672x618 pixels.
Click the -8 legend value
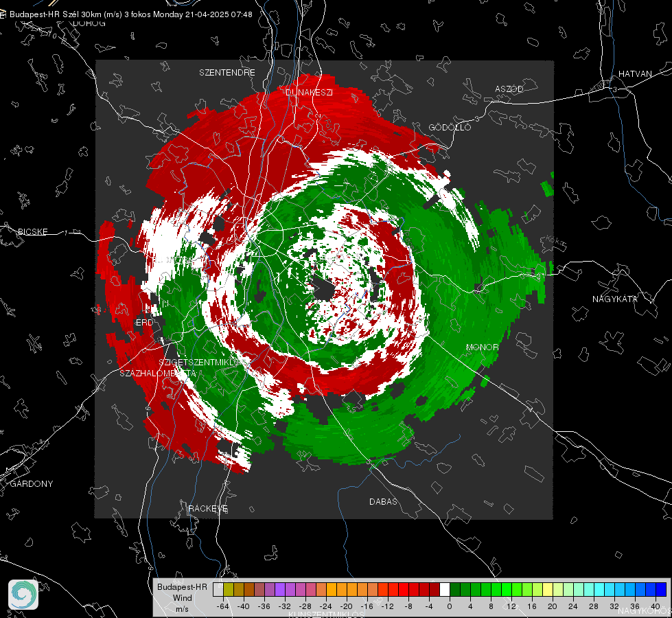coord(408,606)
